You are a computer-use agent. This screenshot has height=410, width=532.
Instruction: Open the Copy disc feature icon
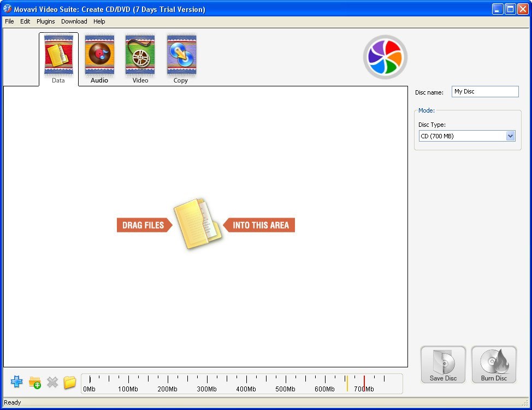[x=181, y=55]
